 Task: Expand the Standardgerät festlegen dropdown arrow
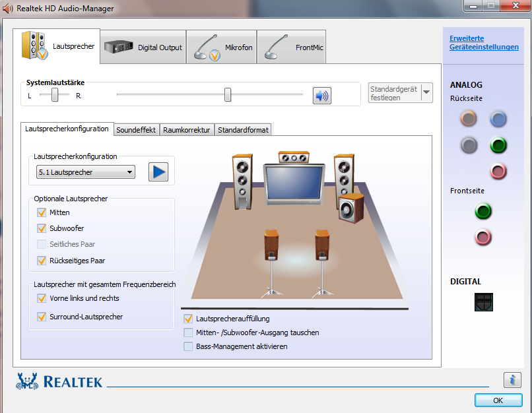(427, 92)
